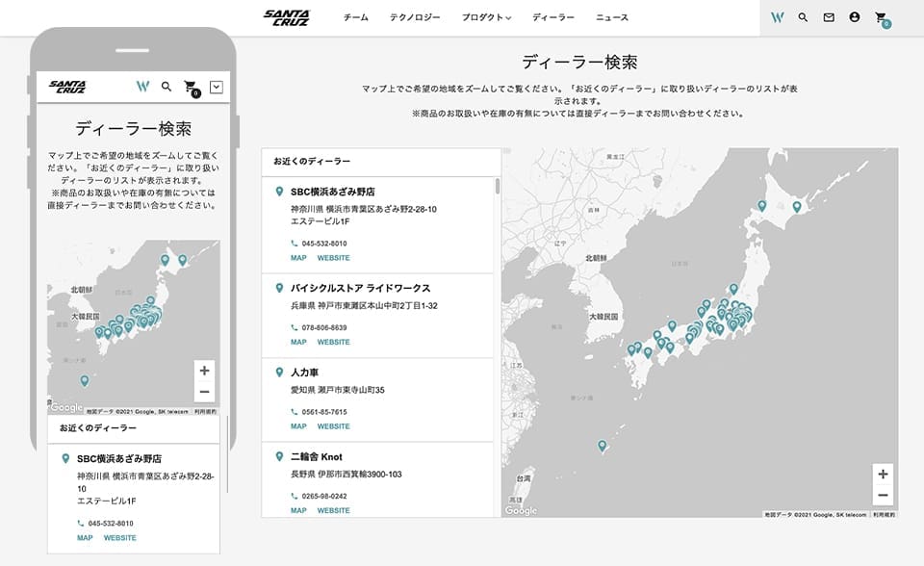Zoom in on the large desktop map
This screenshot has width=924, height=566.
pos(883,474)
